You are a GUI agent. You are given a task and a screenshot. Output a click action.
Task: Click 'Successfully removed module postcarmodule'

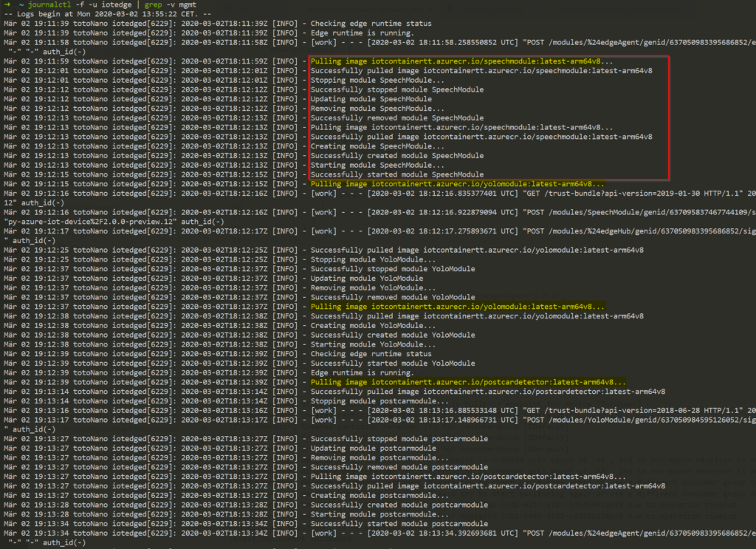pyautogui.click(x=399, y=467)
